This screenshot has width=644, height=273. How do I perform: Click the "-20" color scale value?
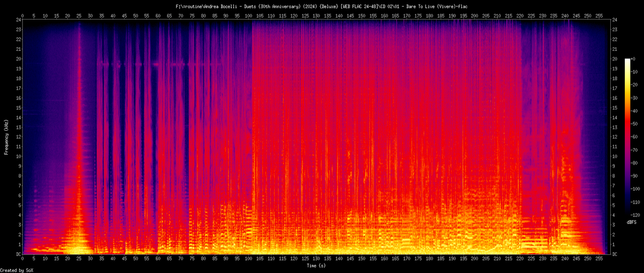[635, 85]
